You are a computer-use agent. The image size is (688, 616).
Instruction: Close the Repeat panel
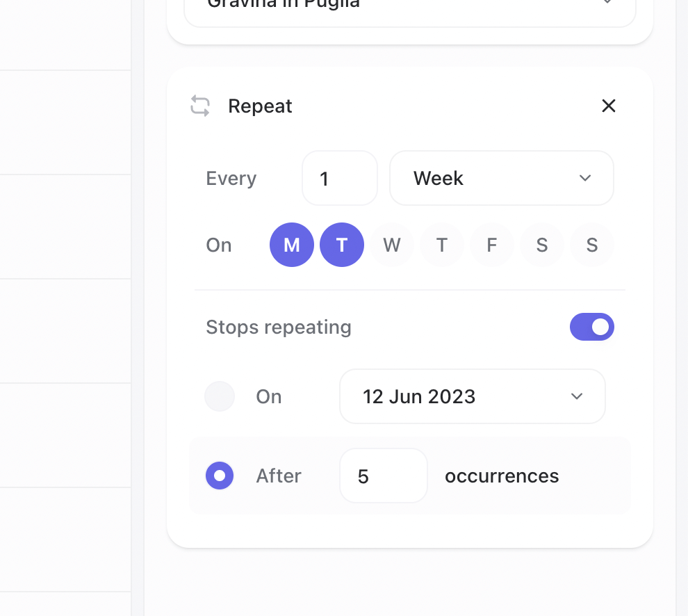click(608, 106)
